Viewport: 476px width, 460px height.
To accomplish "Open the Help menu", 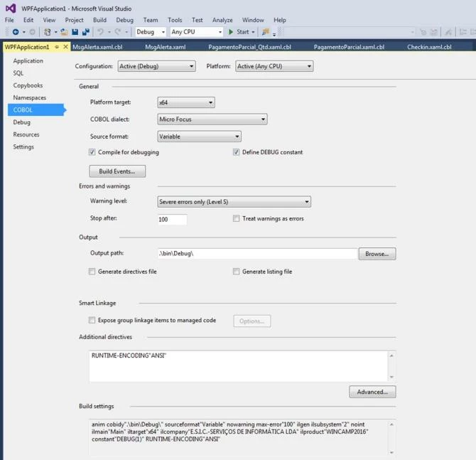I will coord(280,20).
